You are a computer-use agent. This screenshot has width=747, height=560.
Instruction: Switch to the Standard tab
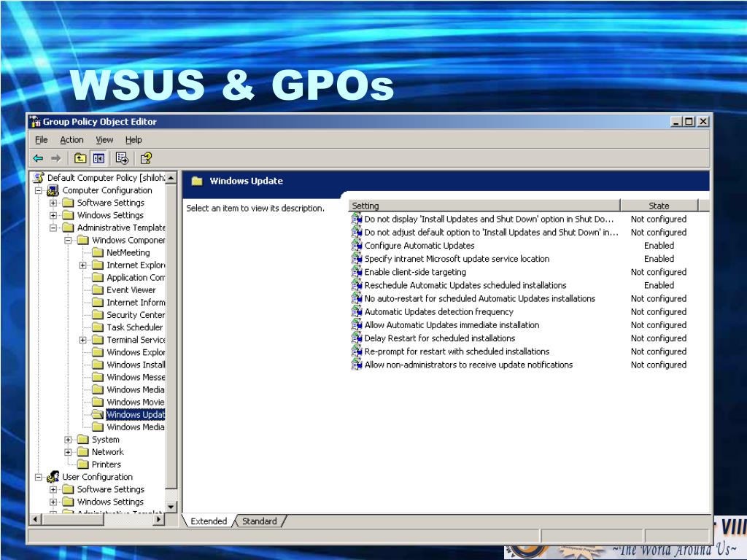pyautogui.click(x=259, y=521)
